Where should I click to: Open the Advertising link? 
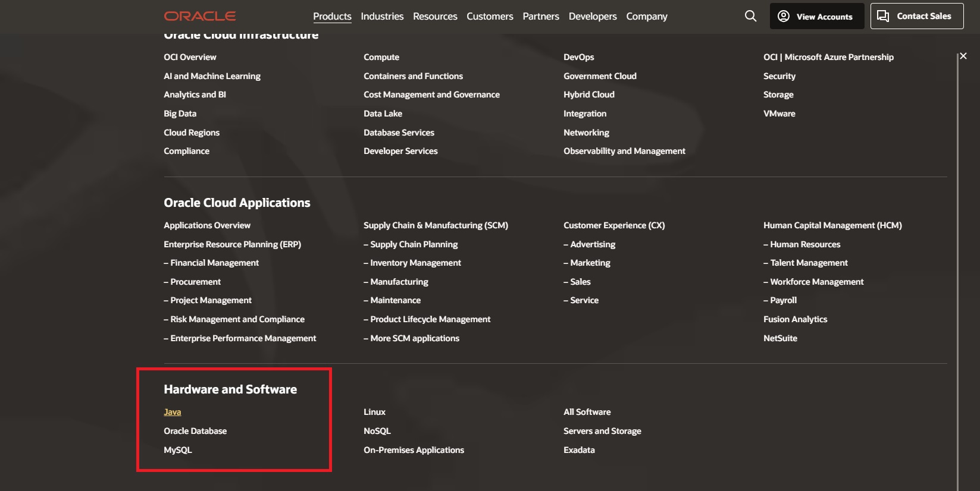(x=589, y=244)
